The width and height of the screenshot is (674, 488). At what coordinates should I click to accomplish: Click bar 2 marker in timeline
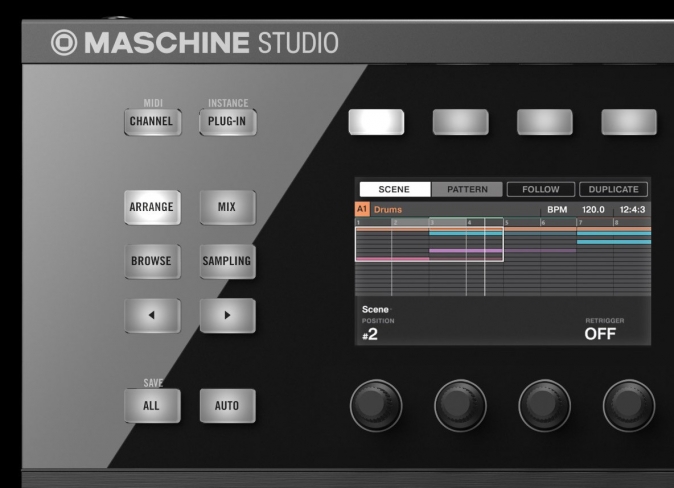(395, 222)
